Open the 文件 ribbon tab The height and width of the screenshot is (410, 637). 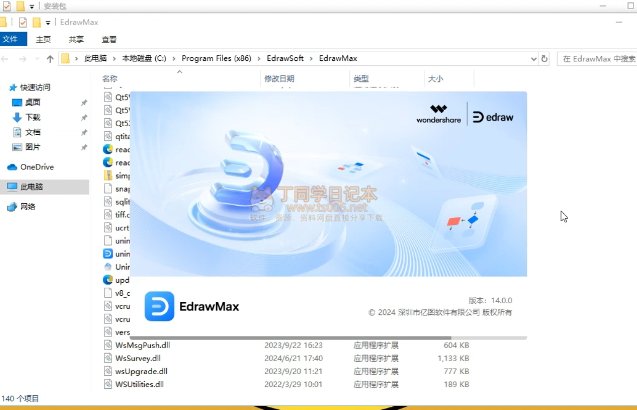point(11,39)
